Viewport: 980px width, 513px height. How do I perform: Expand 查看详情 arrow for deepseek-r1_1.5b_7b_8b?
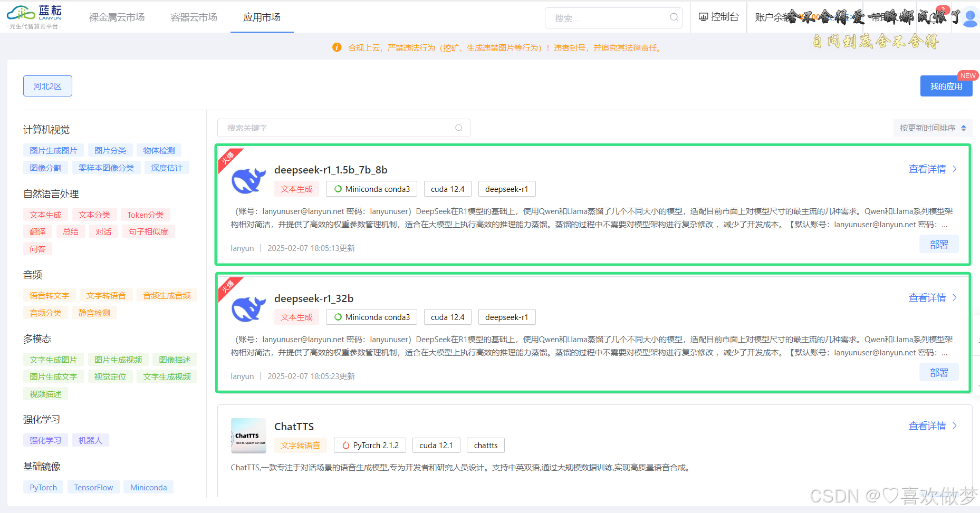(x=954, y=169)
